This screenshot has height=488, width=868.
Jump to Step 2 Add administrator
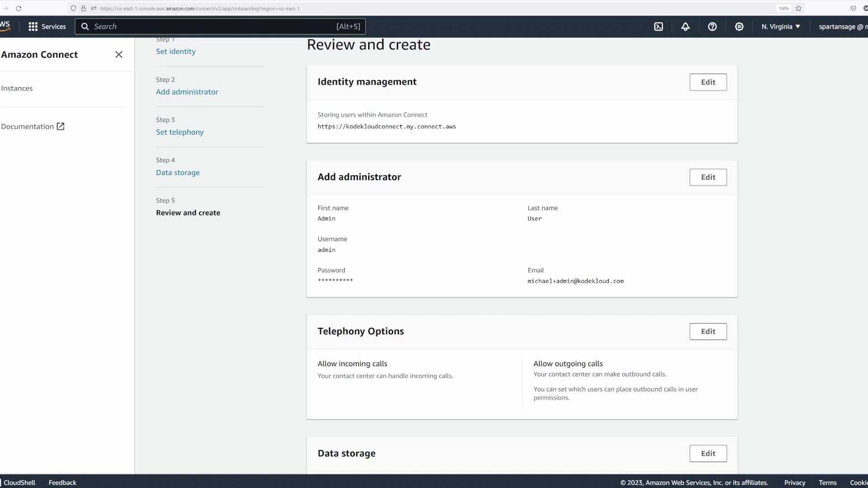[187, 92]
